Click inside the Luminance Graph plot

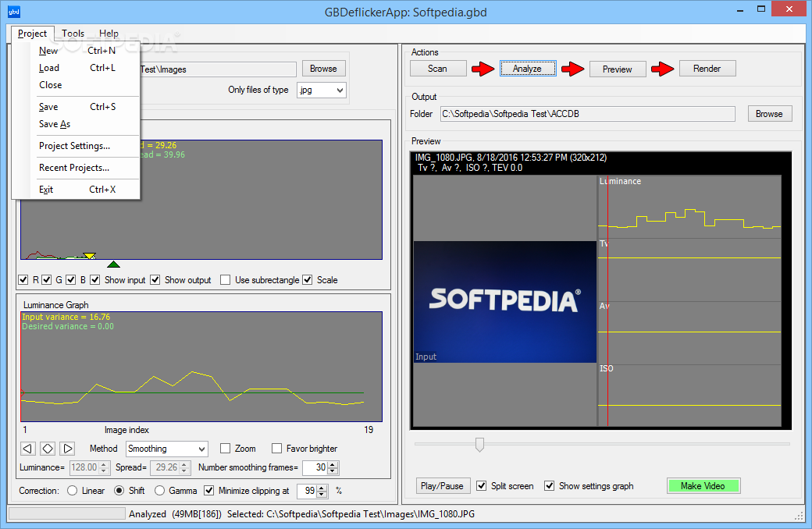pyautogui.click(x=201, y=367)
